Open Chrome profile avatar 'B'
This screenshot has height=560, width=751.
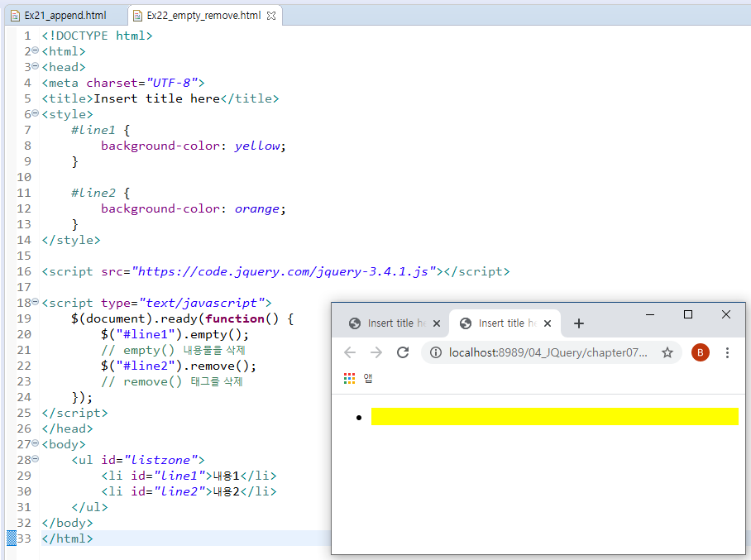click(x=701, y=352)
